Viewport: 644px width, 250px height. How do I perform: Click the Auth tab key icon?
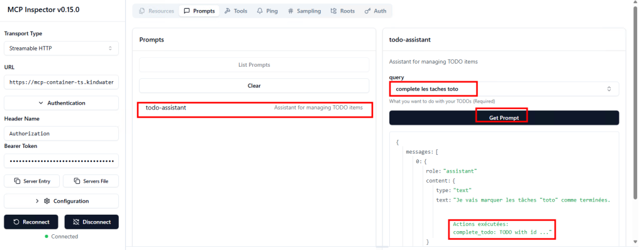pos(367,11)
